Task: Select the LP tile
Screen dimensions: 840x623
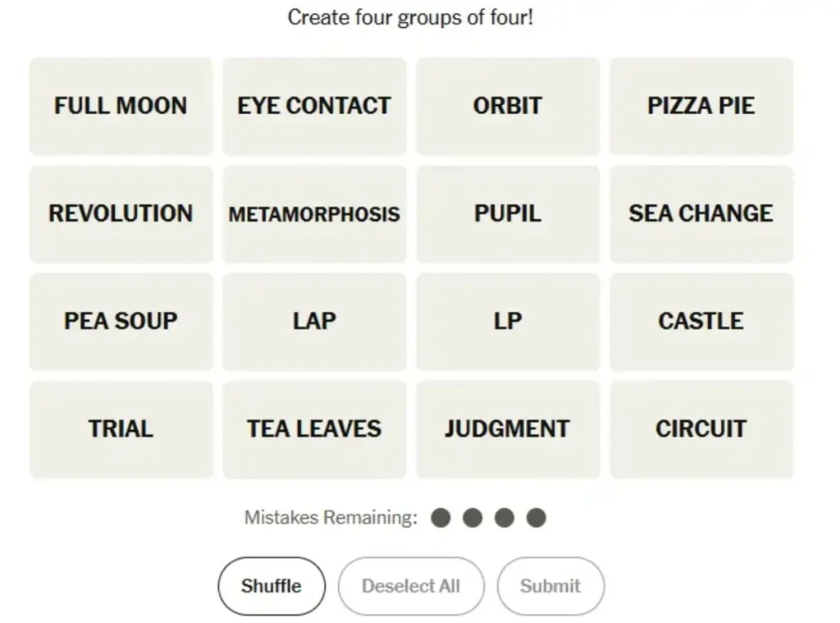Action: 508,322
